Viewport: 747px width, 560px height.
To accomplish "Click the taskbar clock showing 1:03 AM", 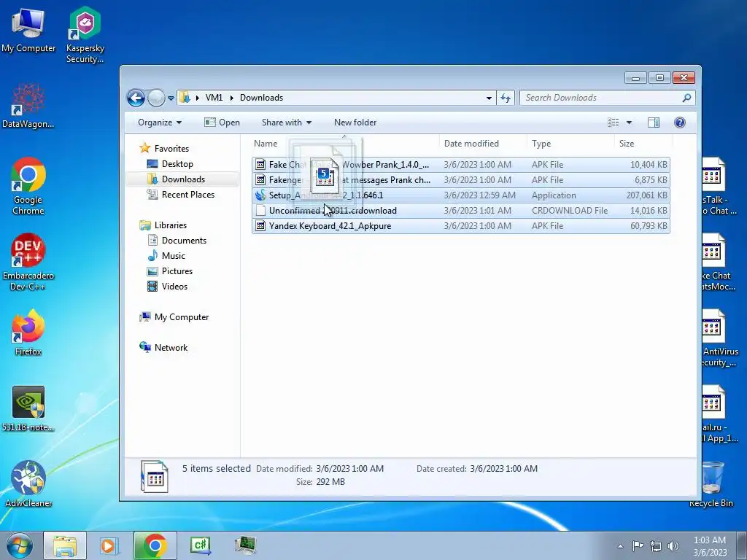I will tap(710, 545).
